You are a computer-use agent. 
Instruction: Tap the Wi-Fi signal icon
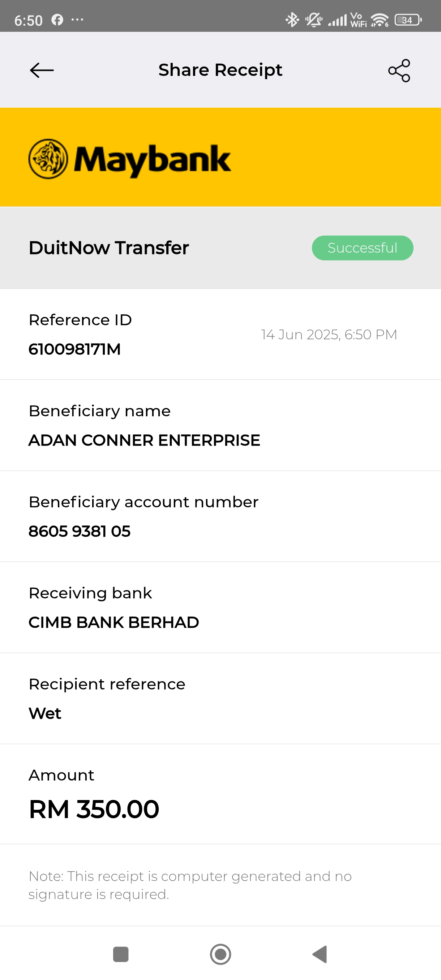[x=379, y=20]
